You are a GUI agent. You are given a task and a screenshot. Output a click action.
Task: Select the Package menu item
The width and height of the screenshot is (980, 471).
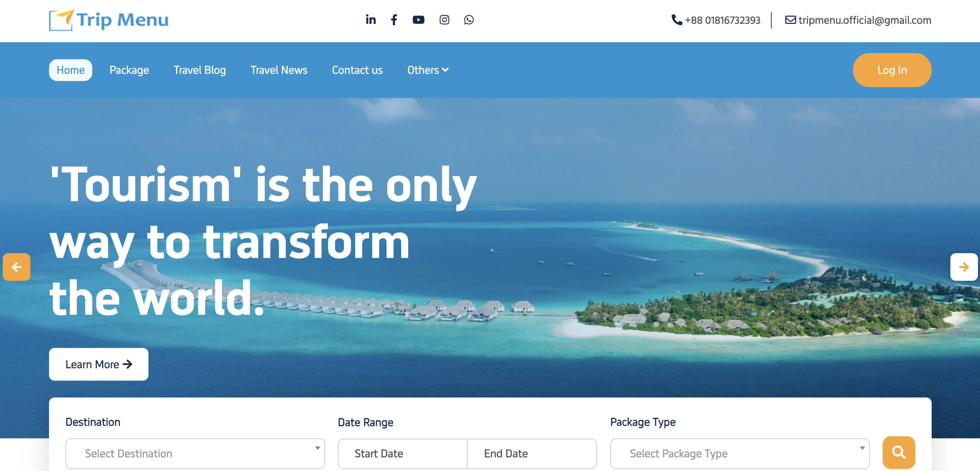pyautogui.click(x=129, y=70)
